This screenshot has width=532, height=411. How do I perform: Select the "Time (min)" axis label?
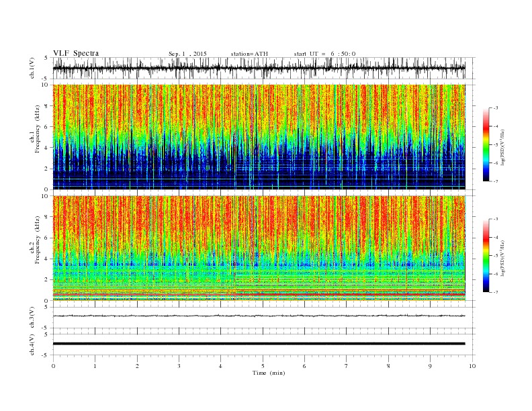tap(269, 373)
